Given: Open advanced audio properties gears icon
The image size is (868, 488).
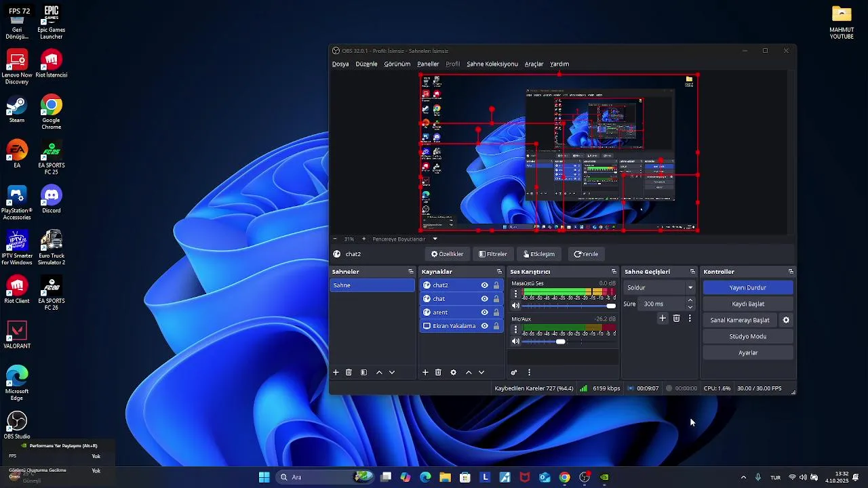Looking at the screenshot, I should pos(514,372).
